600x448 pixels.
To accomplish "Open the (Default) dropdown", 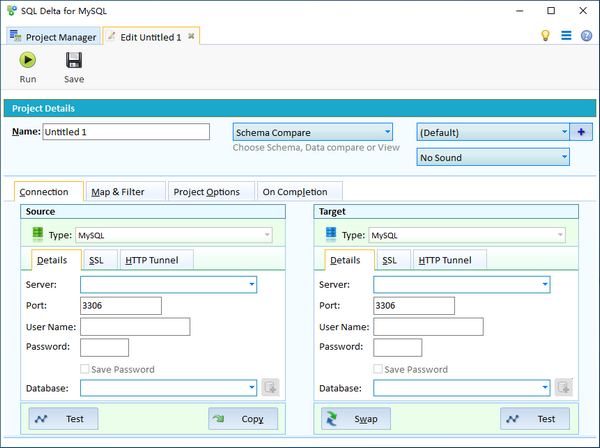I will pos(492,132).
